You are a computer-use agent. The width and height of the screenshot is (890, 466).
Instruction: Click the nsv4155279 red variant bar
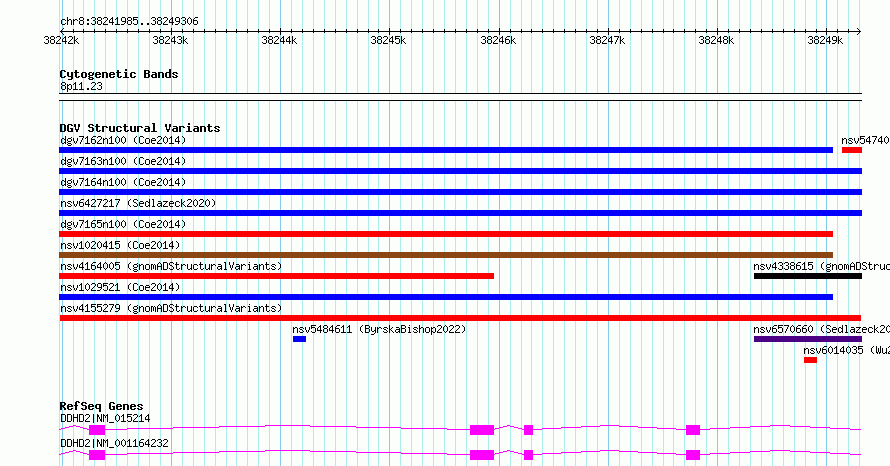(x=460, y=318)
